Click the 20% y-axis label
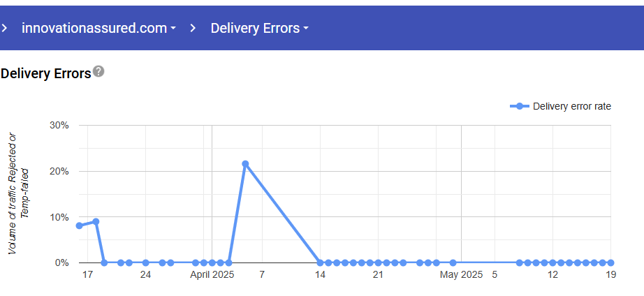 tap(58, 171)
